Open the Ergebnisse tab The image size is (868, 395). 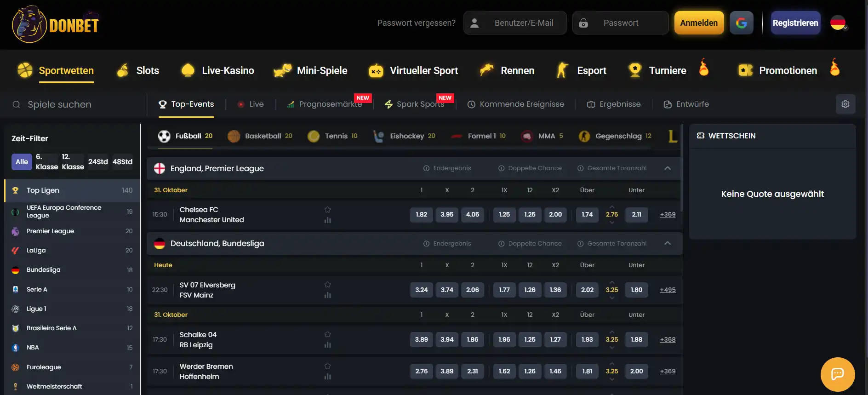pos(614,104)
